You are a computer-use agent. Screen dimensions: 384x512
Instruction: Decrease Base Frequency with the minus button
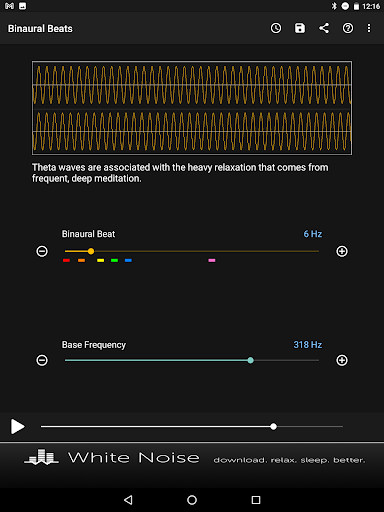click(x=42, y=360)
